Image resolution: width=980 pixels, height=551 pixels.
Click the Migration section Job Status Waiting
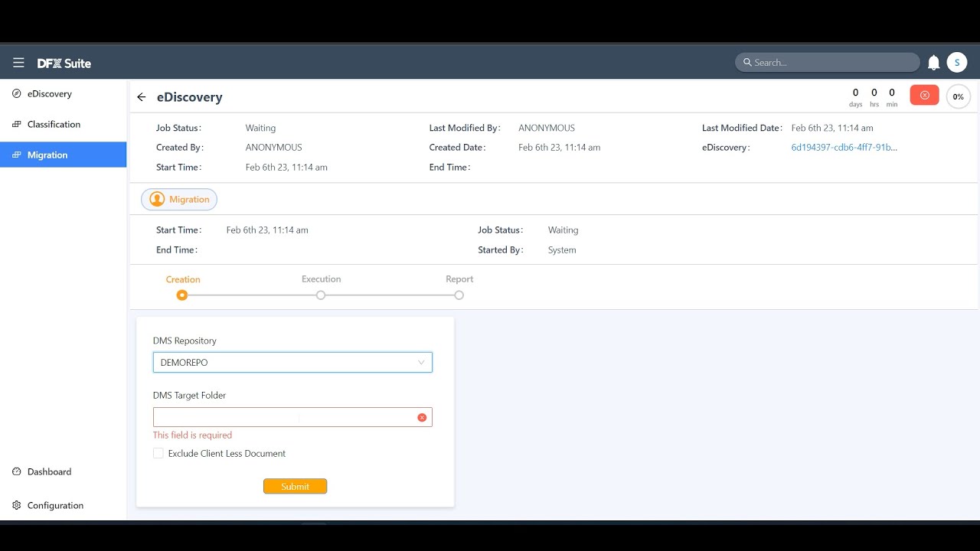[x=563, y=230]
